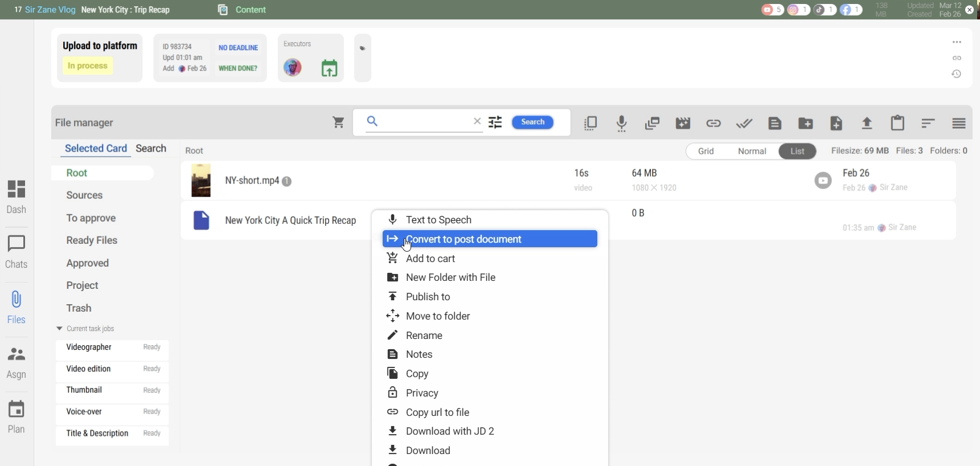Screen dimensions: 980x466
Task: Click the WHEN DONE? link
Action: click(238, 69)
